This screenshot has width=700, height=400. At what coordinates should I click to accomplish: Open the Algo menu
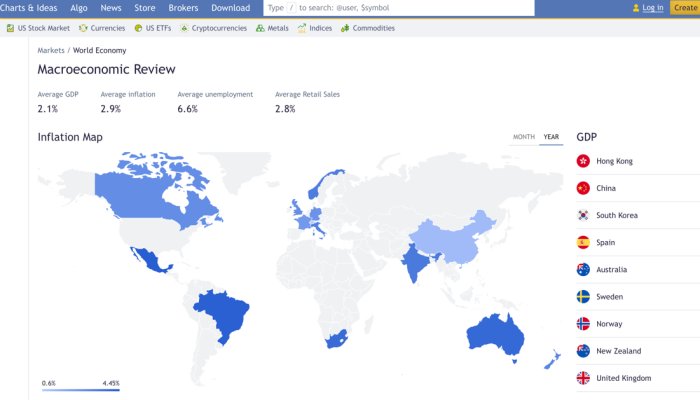(x=79, y=8)
